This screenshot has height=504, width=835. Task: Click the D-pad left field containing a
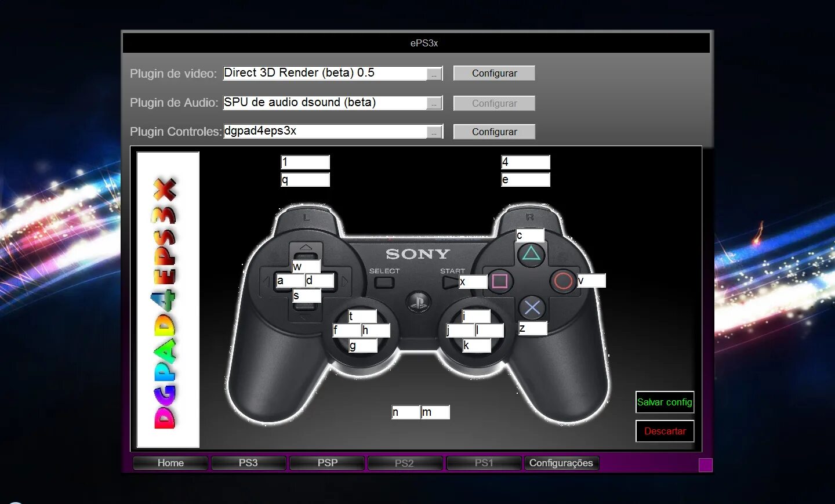[291, 281]
